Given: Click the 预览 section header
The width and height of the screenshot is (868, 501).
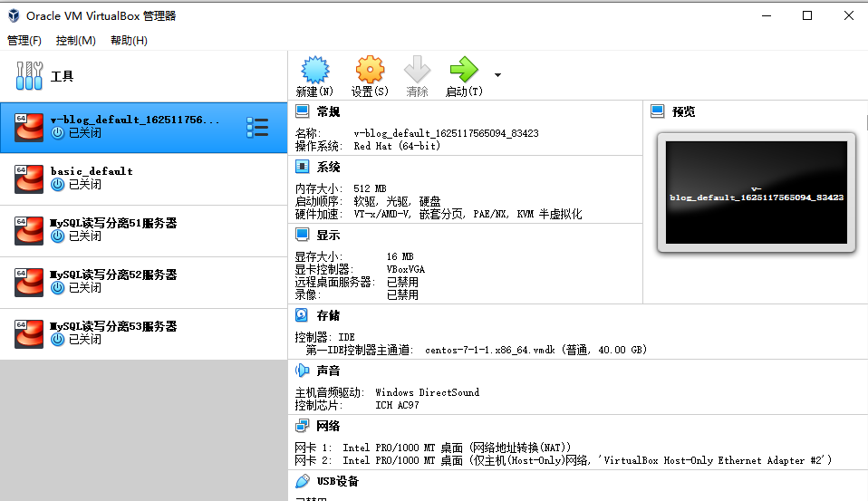Looking at the screenshot, I should [x=684, y=111].
